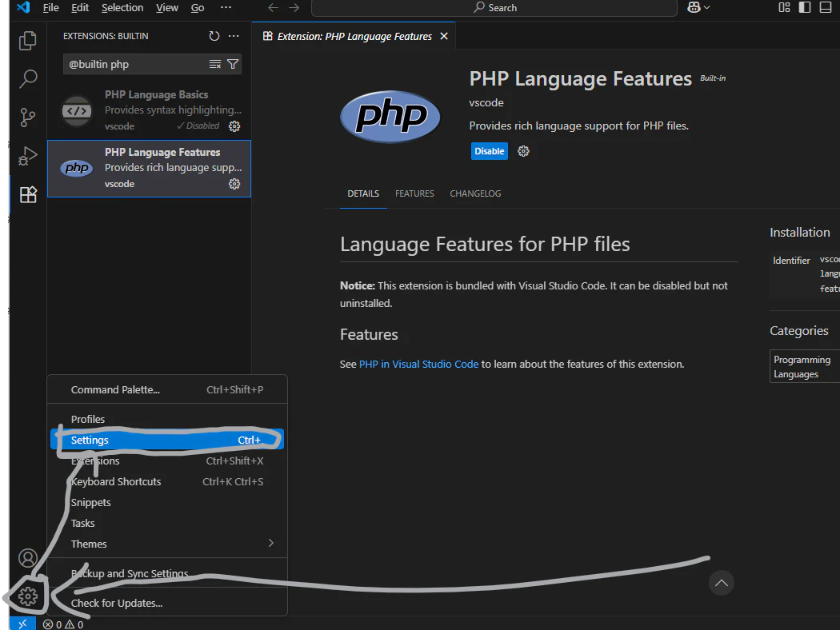Open the Accounts icon in activity bar
This screenshot has height=630, width=840.
click(27, 558)
